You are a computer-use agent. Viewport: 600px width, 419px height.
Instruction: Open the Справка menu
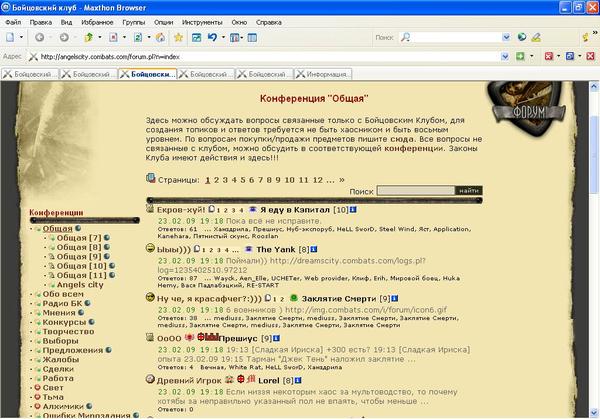269,22
